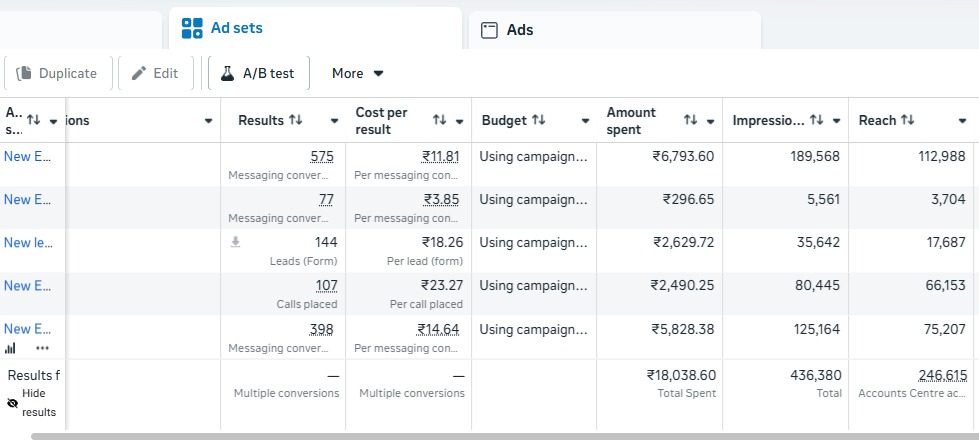Expand the More dropdown menu
Viewport: 979px width, 448px height.
point(358,73)
